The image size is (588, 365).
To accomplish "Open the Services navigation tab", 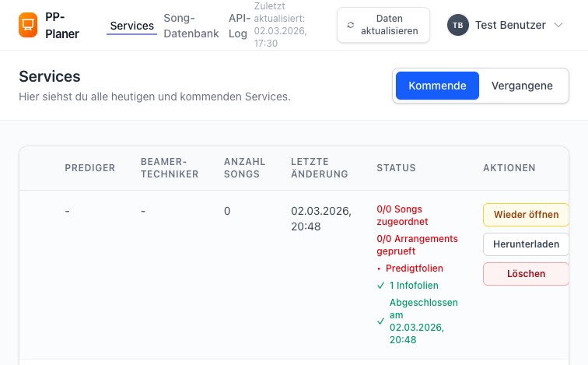I will pyautogui.click(x=131, y=26).
